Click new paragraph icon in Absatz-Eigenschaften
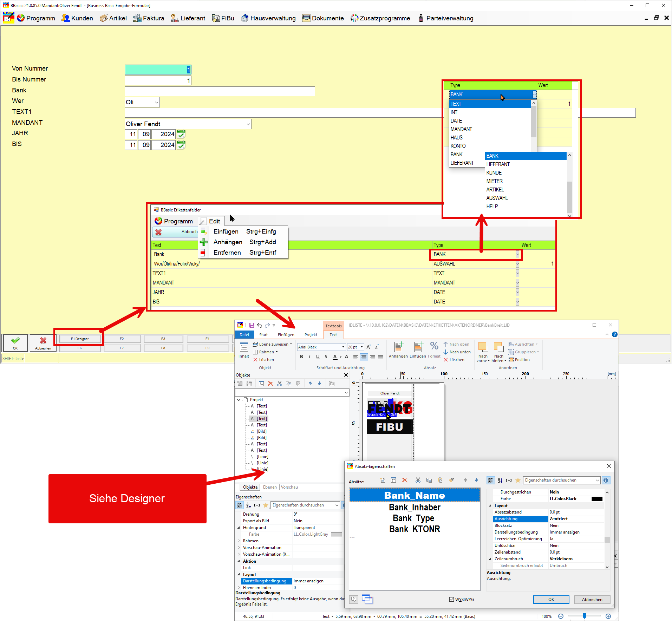The image size is (672, 621). click(383, 480)
